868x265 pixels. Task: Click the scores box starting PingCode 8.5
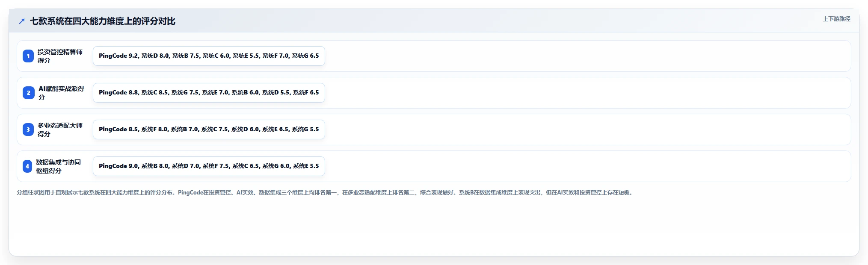point(209,130)
